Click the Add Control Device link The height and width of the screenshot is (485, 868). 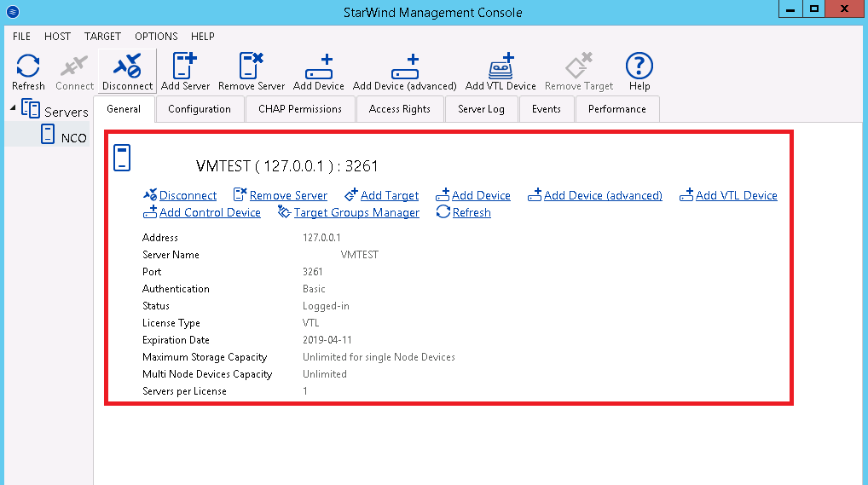pos(210,212)
